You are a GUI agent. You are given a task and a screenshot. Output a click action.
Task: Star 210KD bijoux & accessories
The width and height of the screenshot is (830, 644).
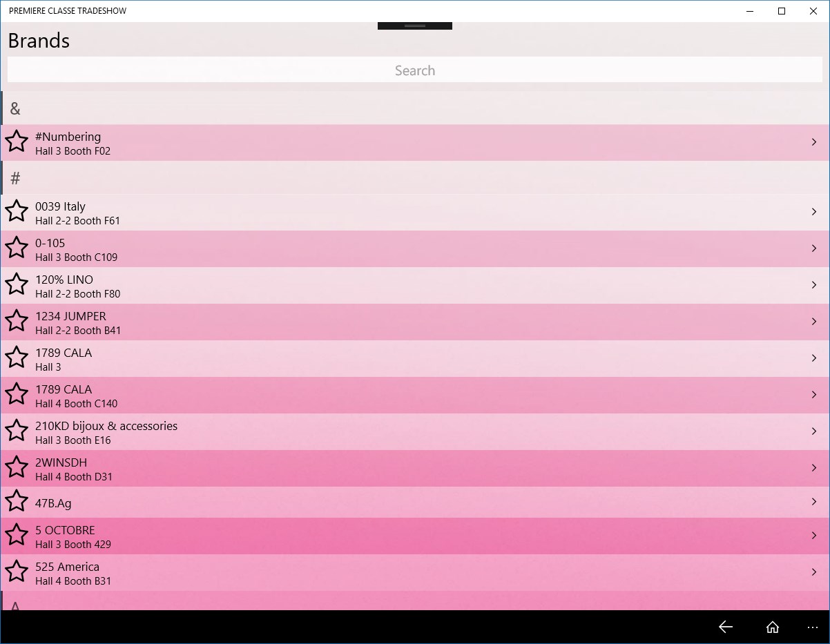[17, 431]
